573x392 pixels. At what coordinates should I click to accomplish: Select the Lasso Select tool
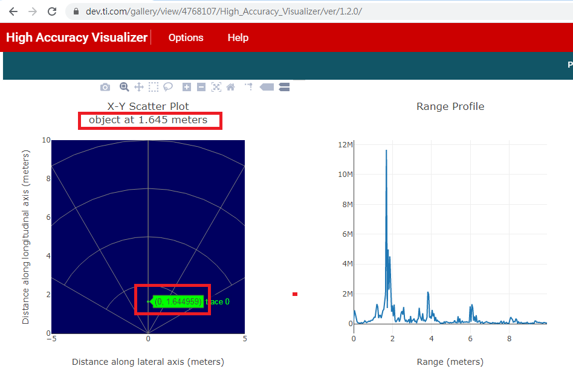tap(168, 87)
